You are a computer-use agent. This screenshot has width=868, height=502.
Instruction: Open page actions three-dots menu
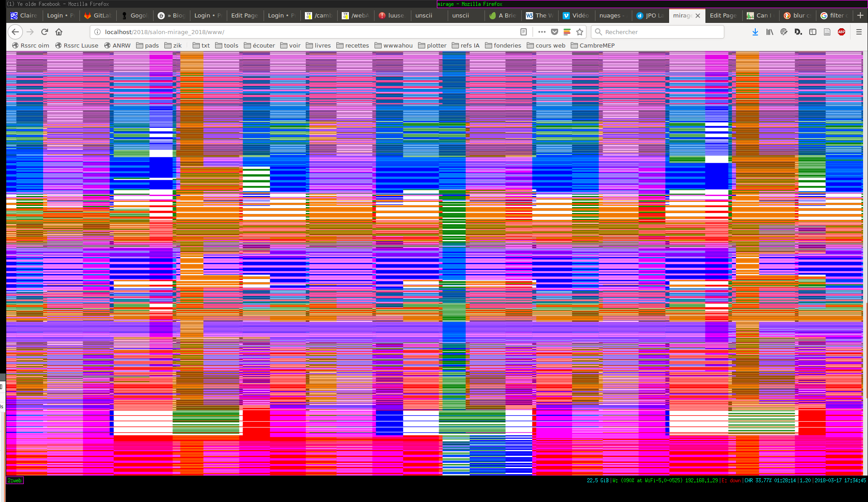(542, 32)
